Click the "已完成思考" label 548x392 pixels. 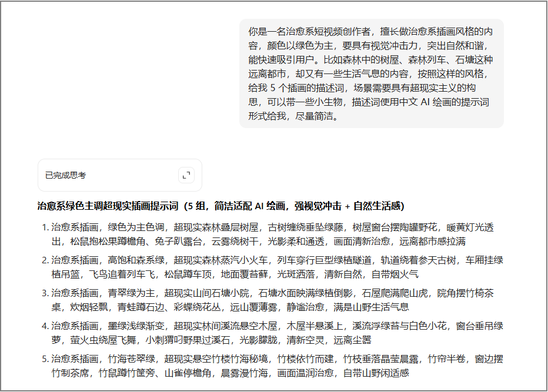pyautogui.click(x=65, y=175)
